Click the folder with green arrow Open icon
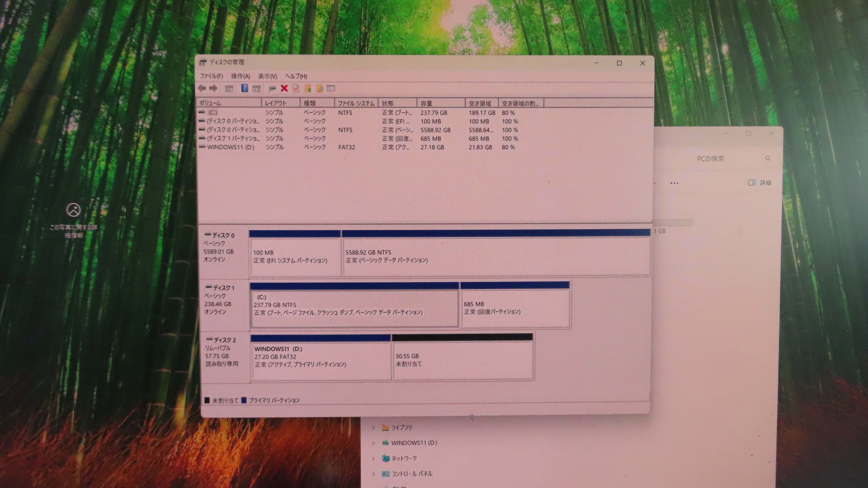 pos(308,88)
